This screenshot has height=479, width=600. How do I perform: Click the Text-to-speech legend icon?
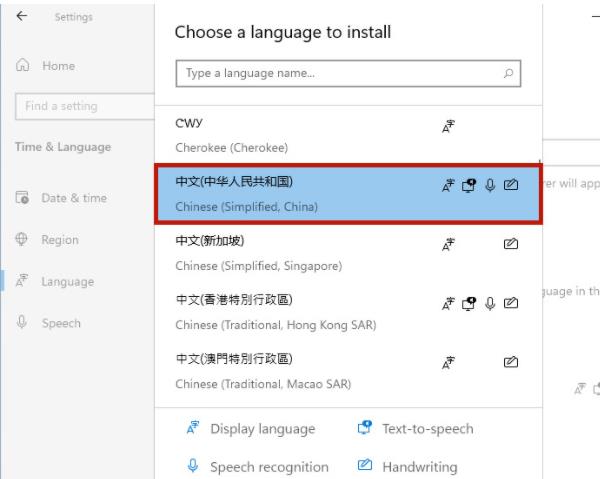coord(365,427)
